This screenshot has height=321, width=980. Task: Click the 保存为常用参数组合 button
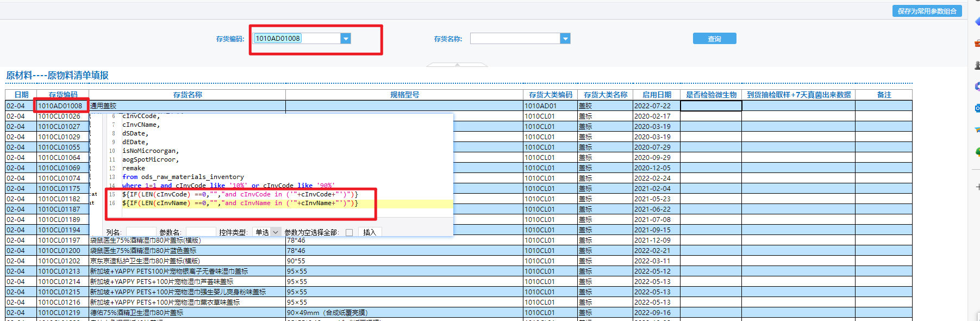coord(927,11)
